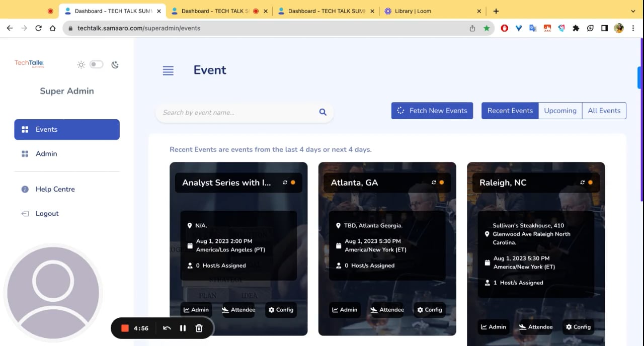Switch to the Recent Events tab
Screen dimensions: 644x346
pos(510,111)
